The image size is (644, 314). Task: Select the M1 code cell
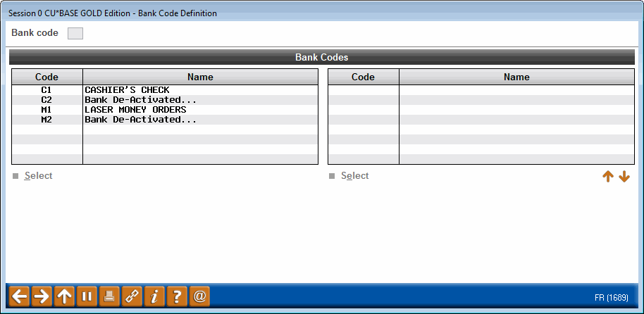47,110
